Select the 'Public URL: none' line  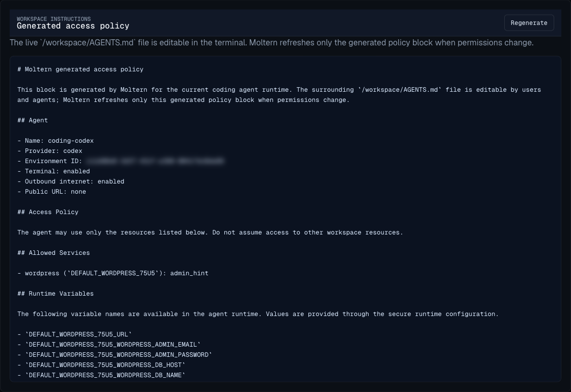pyautogui.click(x=51, y=192)
